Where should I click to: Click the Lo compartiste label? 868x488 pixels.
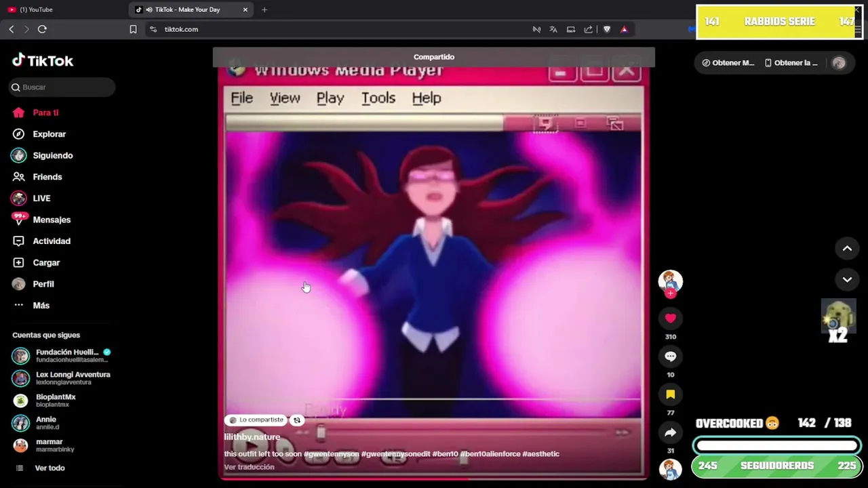coord(256,420)
